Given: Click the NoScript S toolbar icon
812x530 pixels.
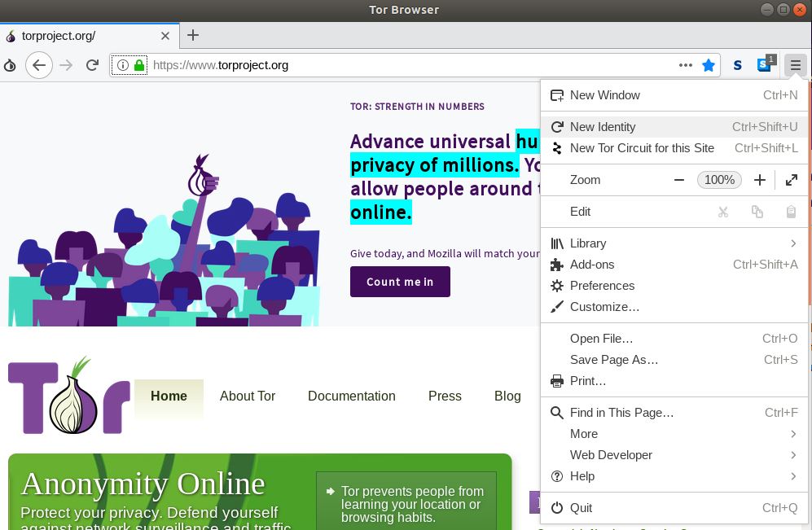Looking at the screenshot, I should click(737, 65).
